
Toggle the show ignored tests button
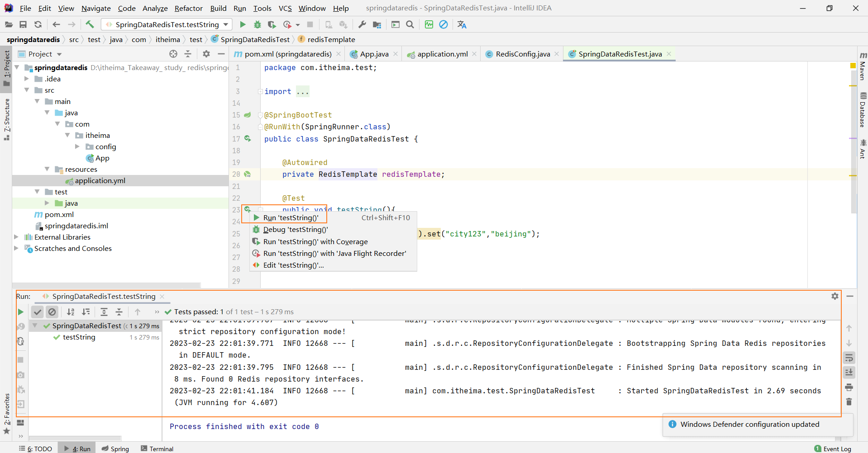point(52,311)
